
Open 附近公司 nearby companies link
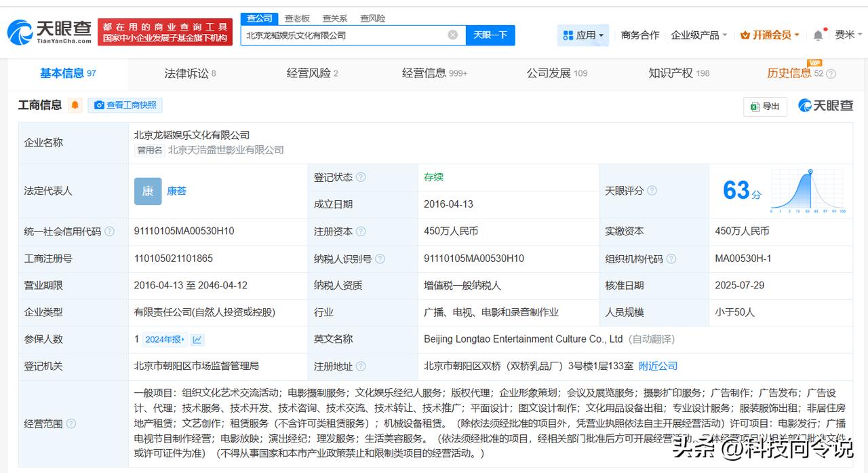point(658,366)
